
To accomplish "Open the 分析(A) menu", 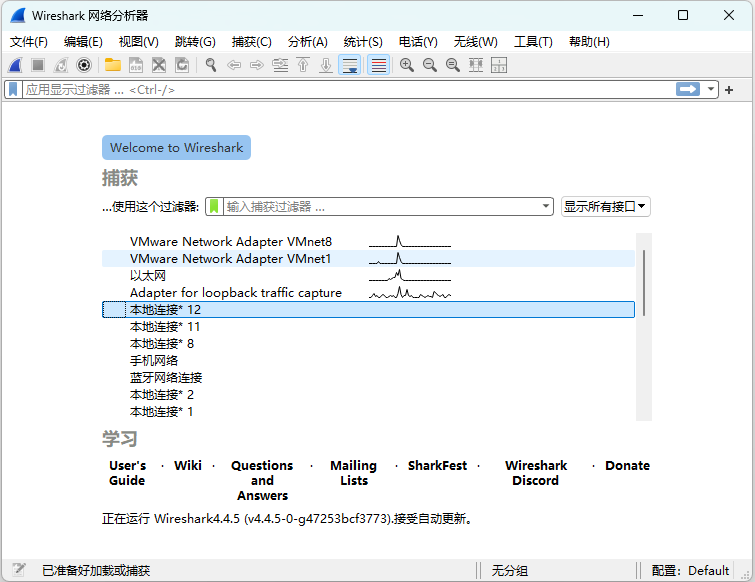I will pos(308,42).
